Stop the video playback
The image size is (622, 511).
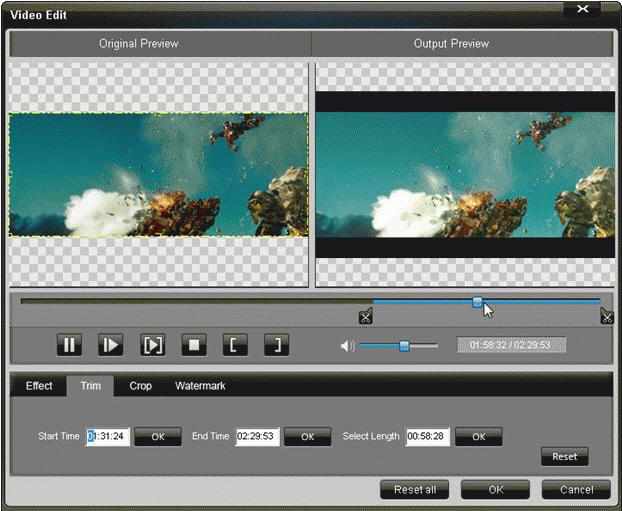[x=193, y=345]
